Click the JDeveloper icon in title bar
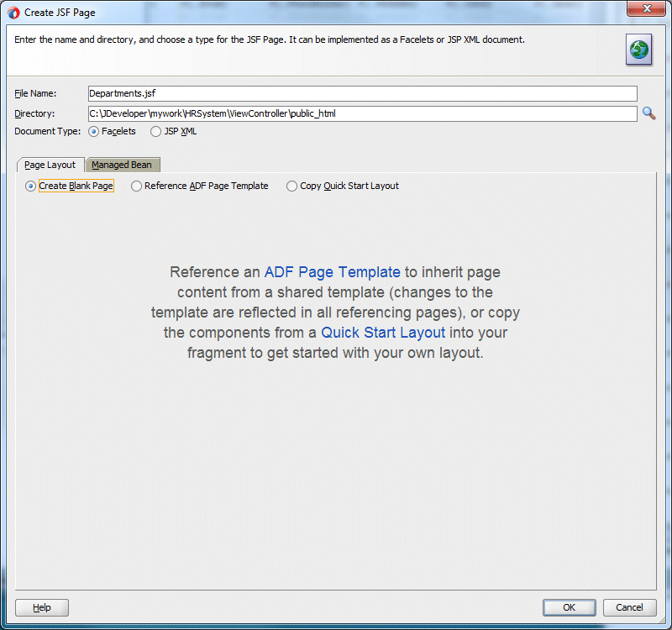 point(13,13)
